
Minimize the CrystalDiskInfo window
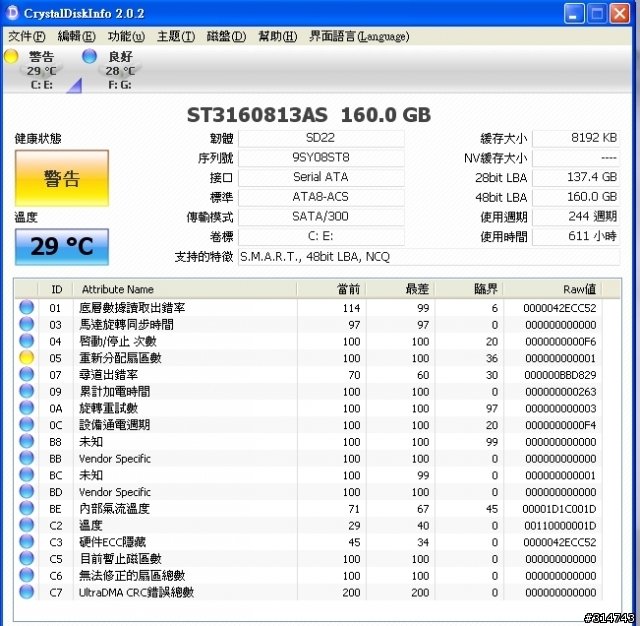tap(574, 14)
